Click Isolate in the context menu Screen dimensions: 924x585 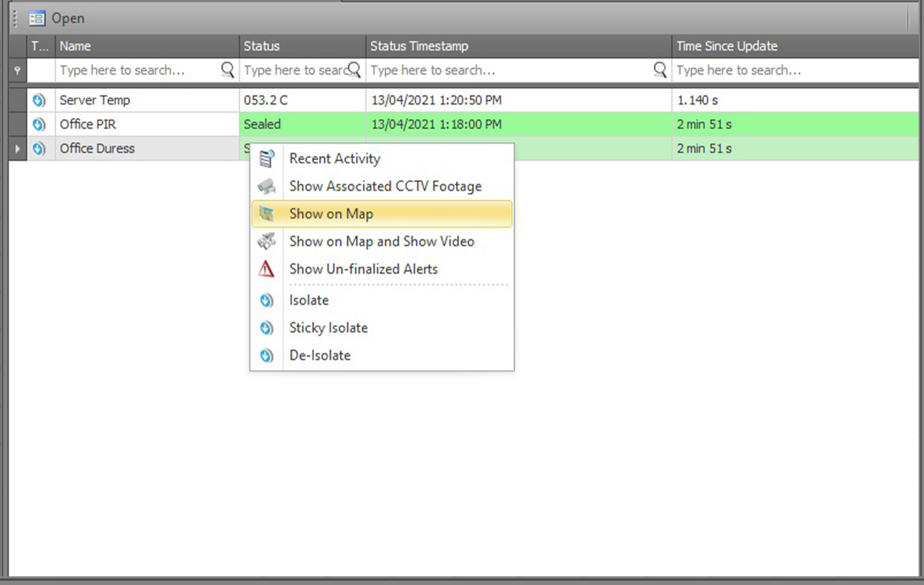(x=309, y=300)
